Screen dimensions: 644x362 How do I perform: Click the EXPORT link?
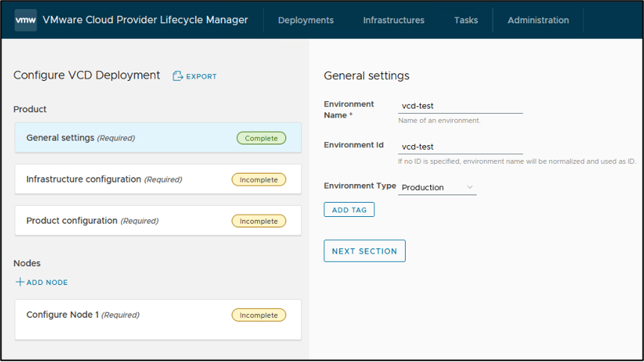tap(201, 76)
